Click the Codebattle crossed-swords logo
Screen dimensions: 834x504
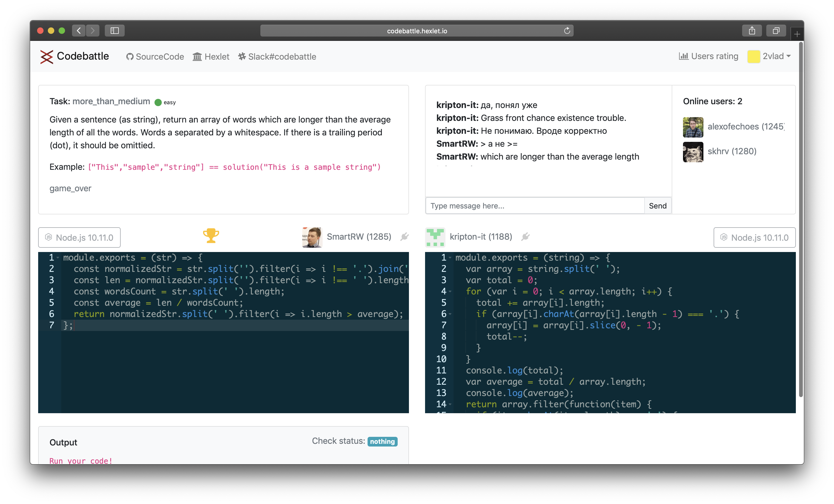[x=47, y=56]
